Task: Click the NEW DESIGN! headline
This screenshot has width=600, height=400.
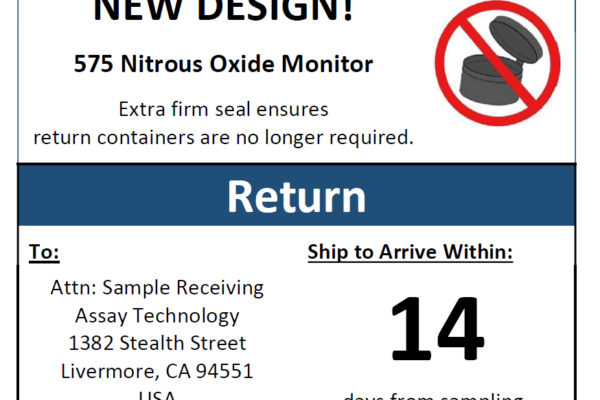Action: [x=223, y=10]
